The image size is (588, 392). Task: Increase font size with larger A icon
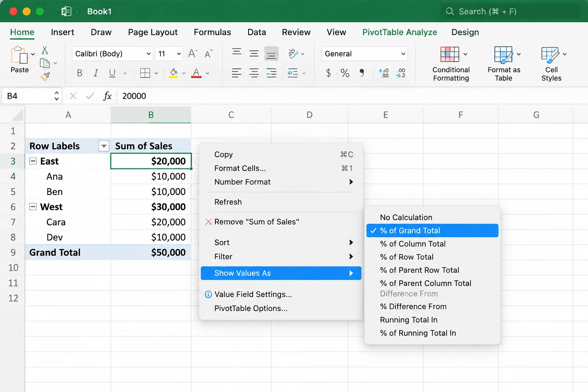193,54
